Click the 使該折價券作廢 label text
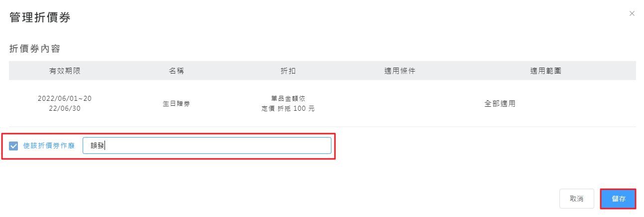 pos(49,146)
